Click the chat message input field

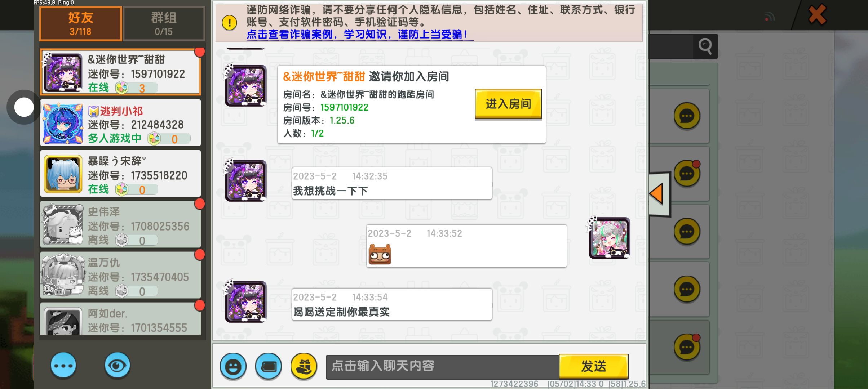pos(442,367)
